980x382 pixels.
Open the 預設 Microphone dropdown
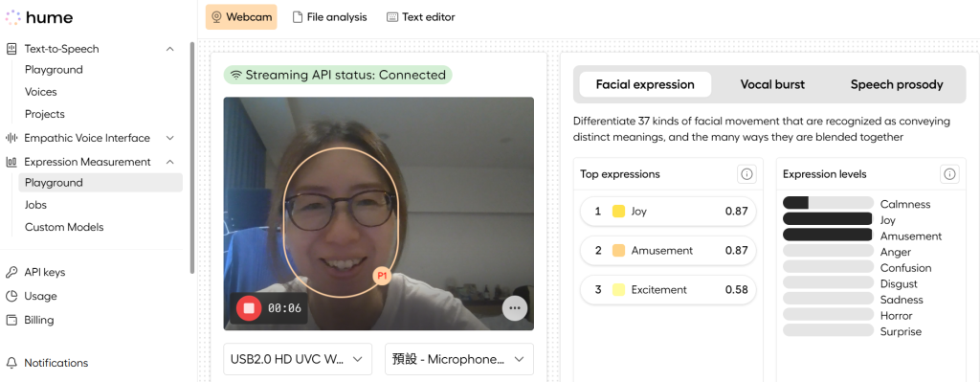pos(459,359)
